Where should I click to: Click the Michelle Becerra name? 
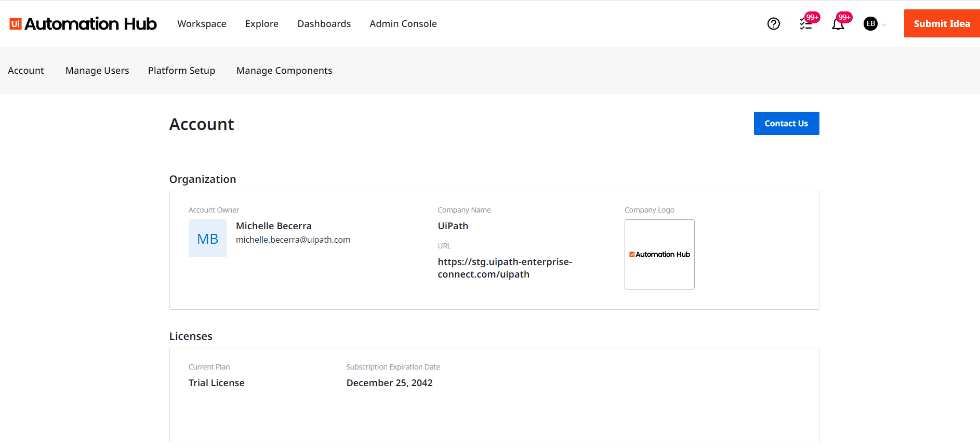click(x=274, y=226)
